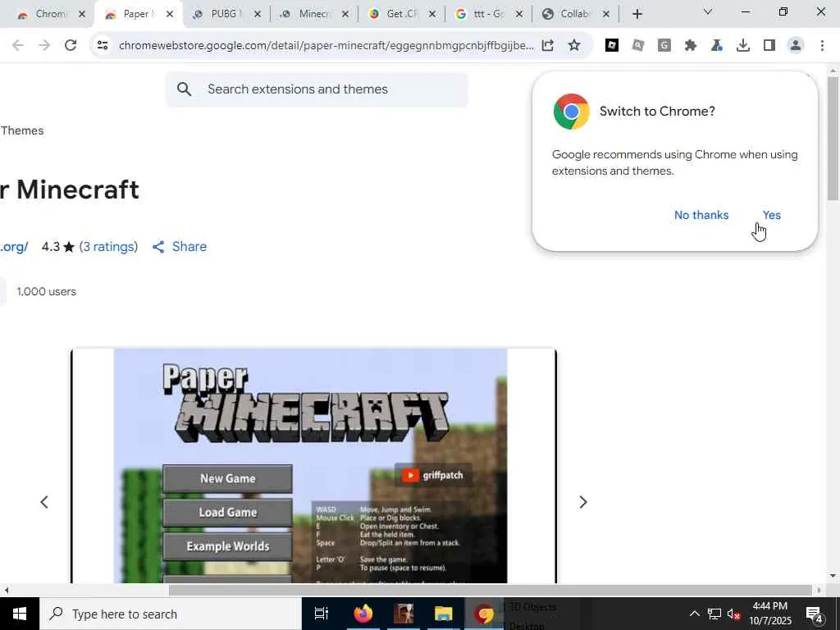Open Chrome Labs flask icon
Screen dimensions: 840x630
[717, 46]
